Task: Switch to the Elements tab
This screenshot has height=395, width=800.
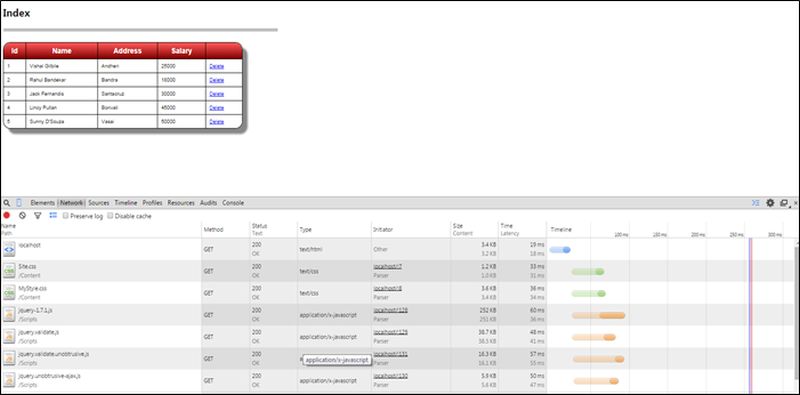Action: (x=42, y=203)
